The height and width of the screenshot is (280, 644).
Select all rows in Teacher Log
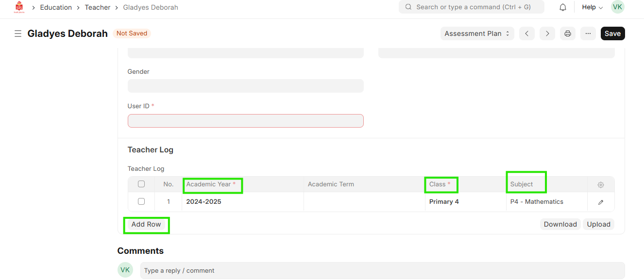point(141,184)
